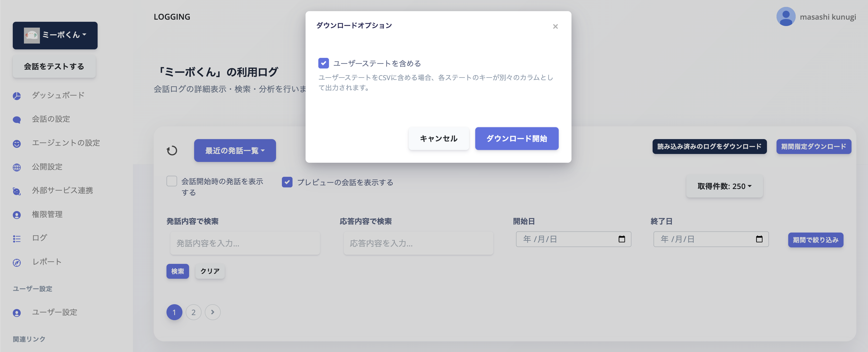This screenshot has width=868, height=352.
Task: Click the refresh log icon
Action: click(172, 151)
